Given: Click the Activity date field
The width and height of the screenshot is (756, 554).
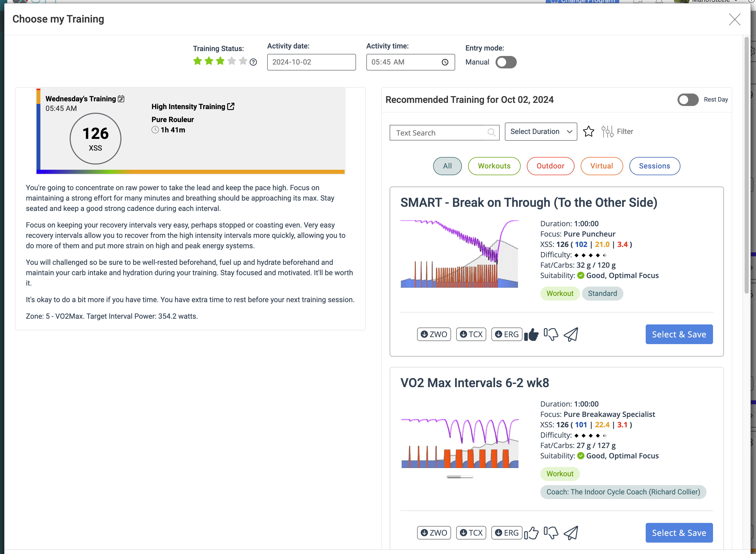Looking at the screenshot, I should (x=311, y=62).
